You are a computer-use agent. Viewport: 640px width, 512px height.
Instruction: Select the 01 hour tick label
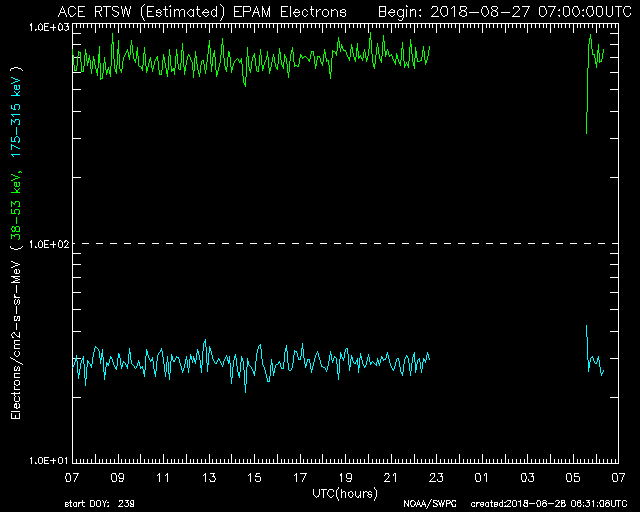(482, 478)
